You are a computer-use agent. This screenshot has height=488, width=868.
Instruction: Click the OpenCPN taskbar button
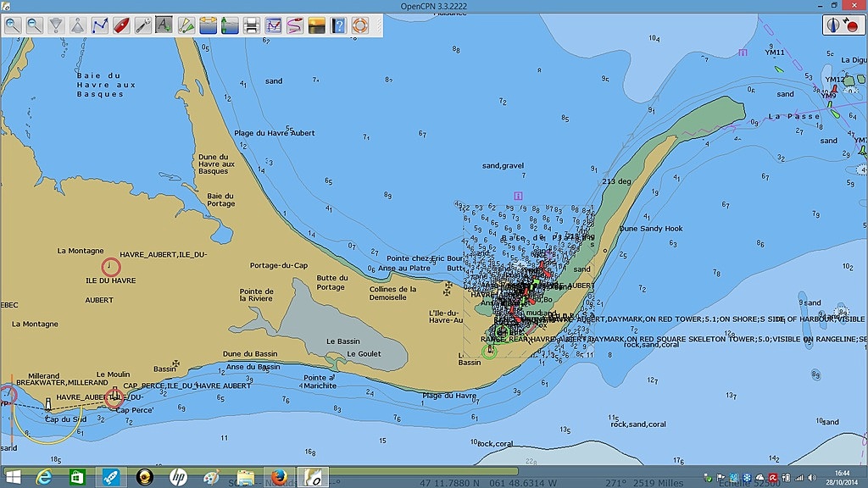313,477
